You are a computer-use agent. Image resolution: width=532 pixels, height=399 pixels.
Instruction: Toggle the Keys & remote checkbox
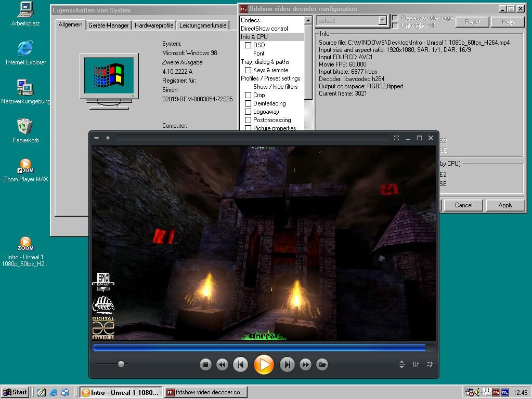248,70
